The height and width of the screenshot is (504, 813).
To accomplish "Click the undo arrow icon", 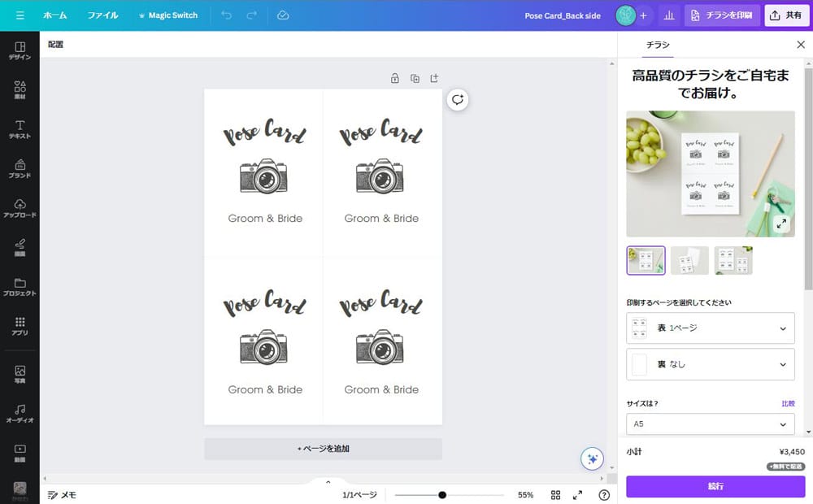I will click(x=226, y=15).
